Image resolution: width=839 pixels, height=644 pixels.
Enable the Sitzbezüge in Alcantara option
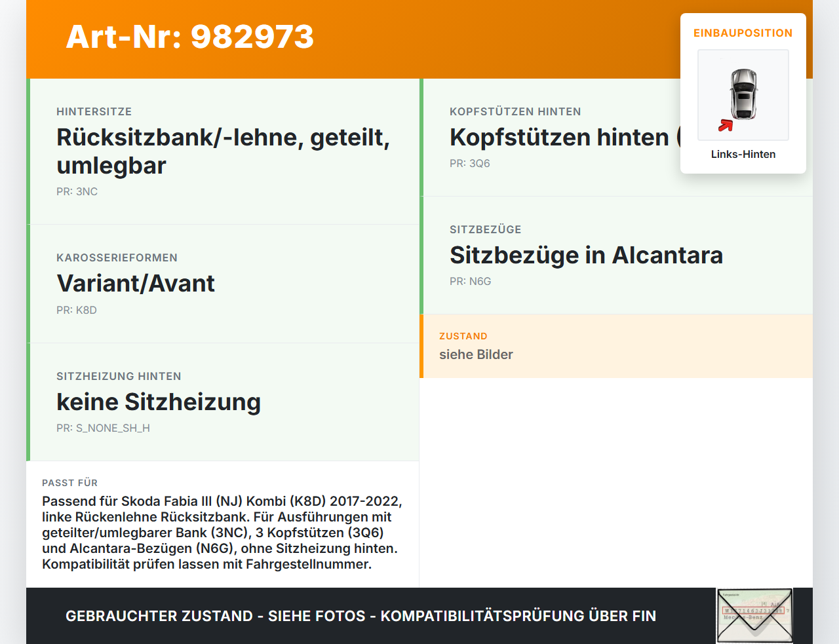point(586,256)
